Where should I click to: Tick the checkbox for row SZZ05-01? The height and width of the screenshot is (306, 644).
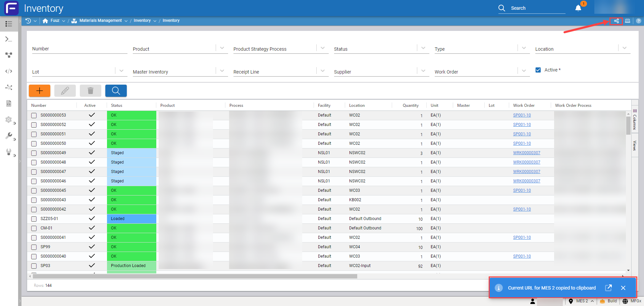tap(34, 219)
